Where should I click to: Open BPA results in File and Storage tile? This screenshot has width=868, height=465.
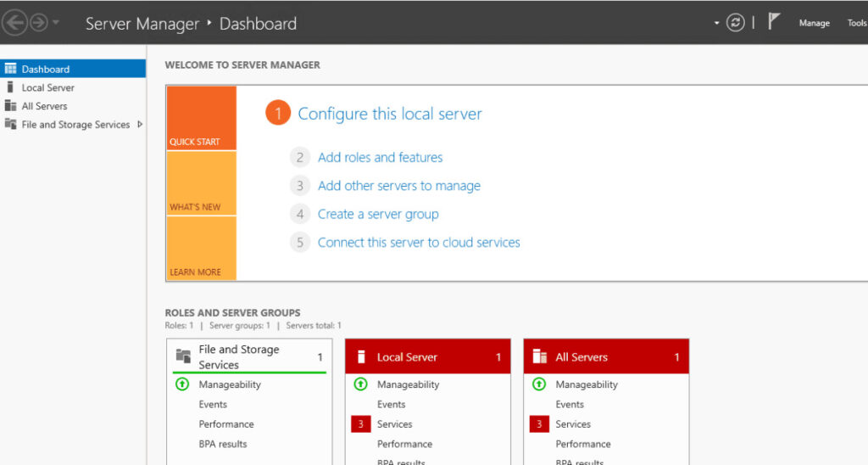coord(223,444)
